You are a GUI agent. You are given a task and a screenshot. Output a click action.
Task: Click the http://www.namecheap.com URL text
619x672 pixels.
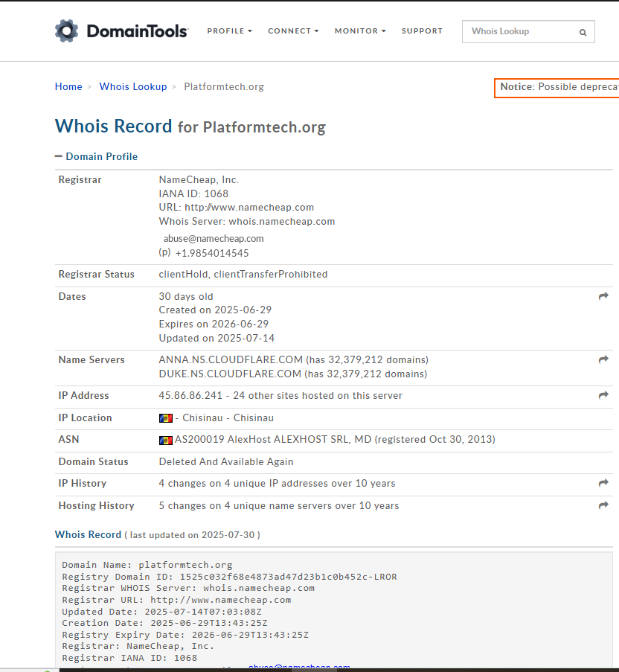[x=249, y=208]
